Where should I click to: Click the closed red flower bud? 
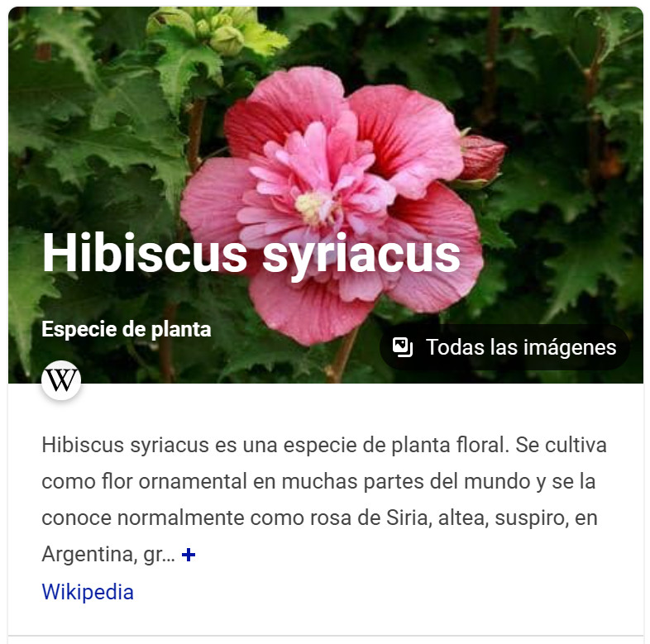[x=481, y=159]
